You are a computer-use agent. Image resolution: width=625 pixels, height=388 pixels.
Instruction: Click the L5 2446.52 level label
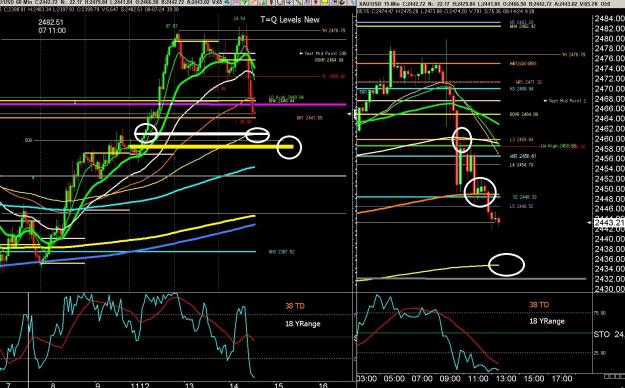tap(521, 206)
